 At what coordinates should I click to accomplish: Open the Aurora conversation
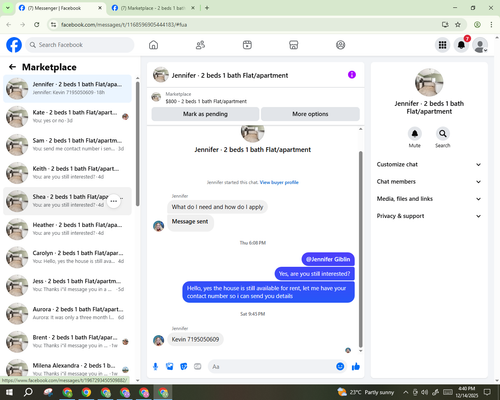pyautogui.click(x=67, y=313)
